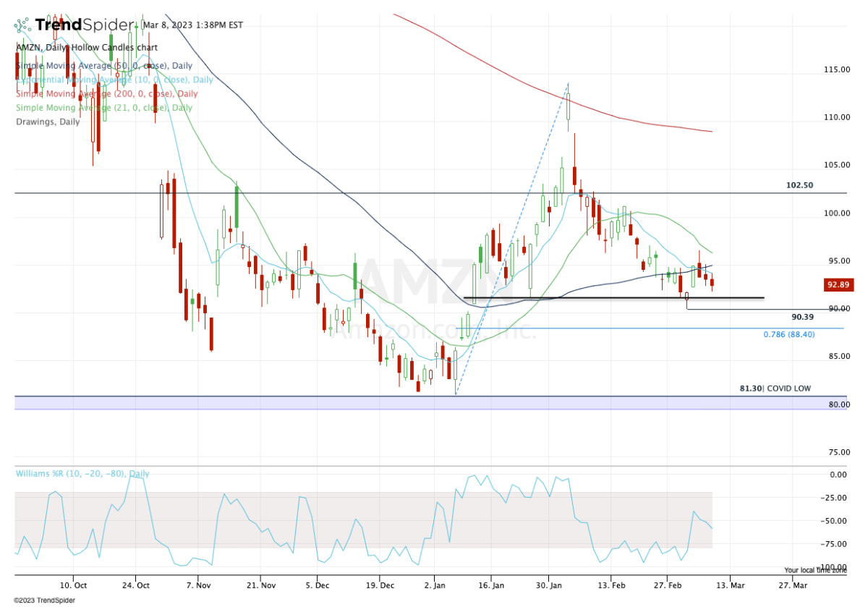Click the Mar 8, 2023 timestamp
The height and width of the screenshot is (607, 868).
click(x=192, y=25)
